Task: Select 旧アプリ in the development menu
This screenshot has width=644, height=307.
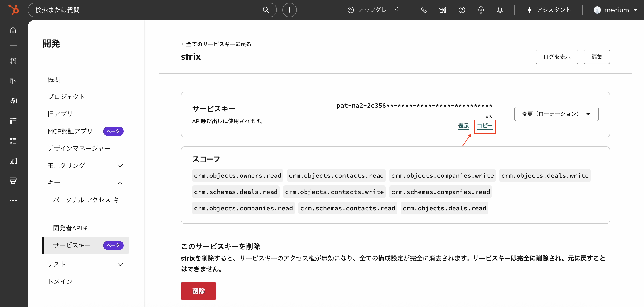Action: 60,114
